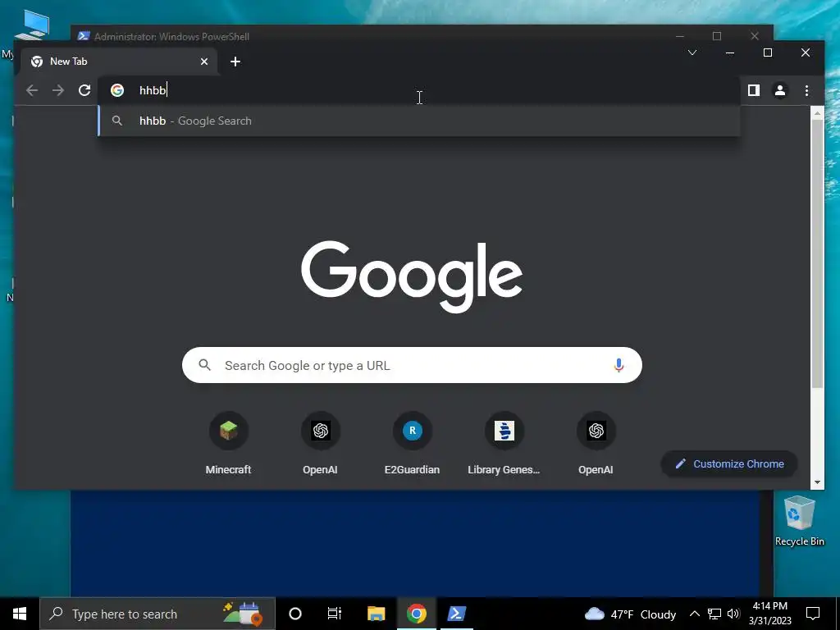840x630 pixels.
Task: Start voice search with microphone icon
Action: click(x=619, y=365)
